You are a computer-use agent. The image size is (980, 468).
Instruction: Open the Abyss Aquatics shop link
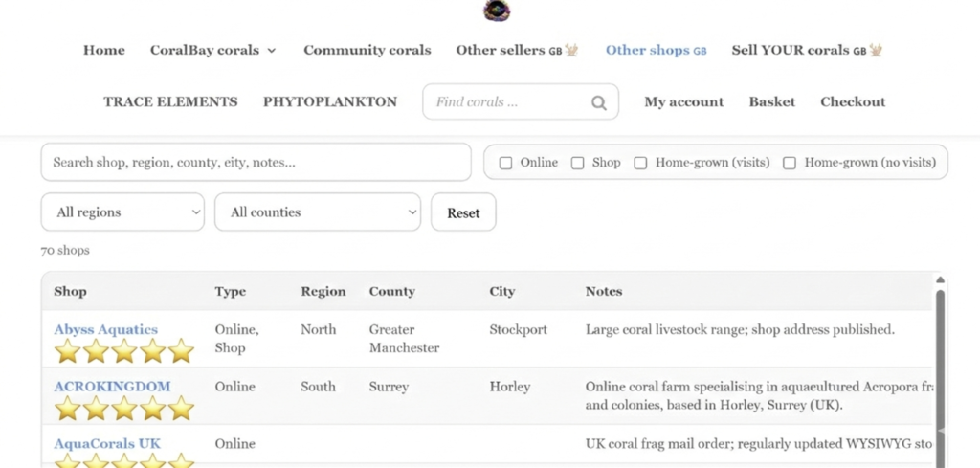click(105, 329)
